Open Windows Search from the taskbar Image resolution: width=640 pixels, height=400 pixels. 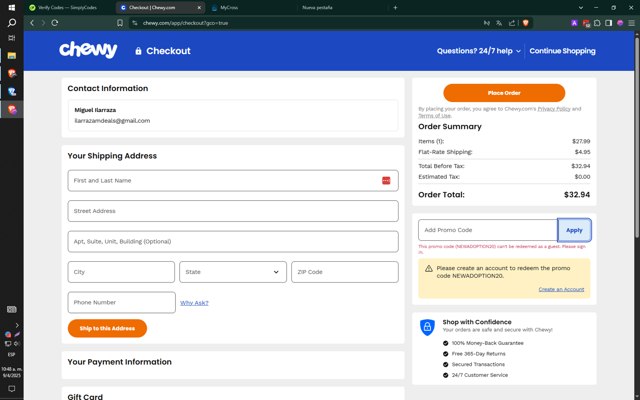pyautogui.click(x=12, y=22)
